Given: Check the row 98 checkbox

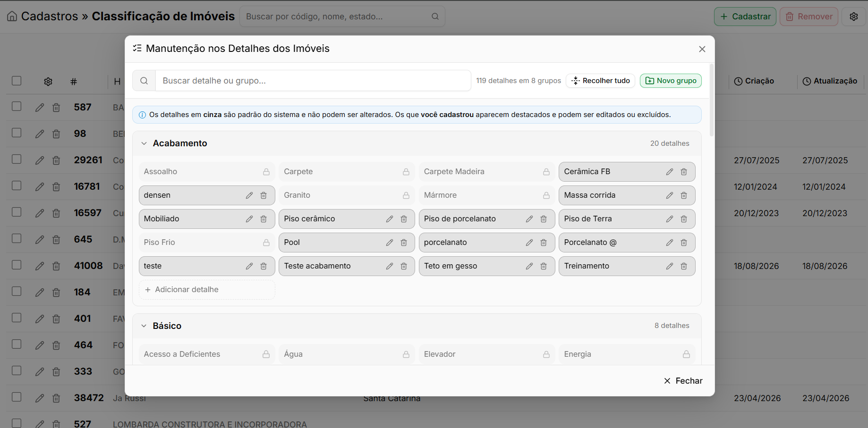Looking at the screenshot, I should 17,133.
